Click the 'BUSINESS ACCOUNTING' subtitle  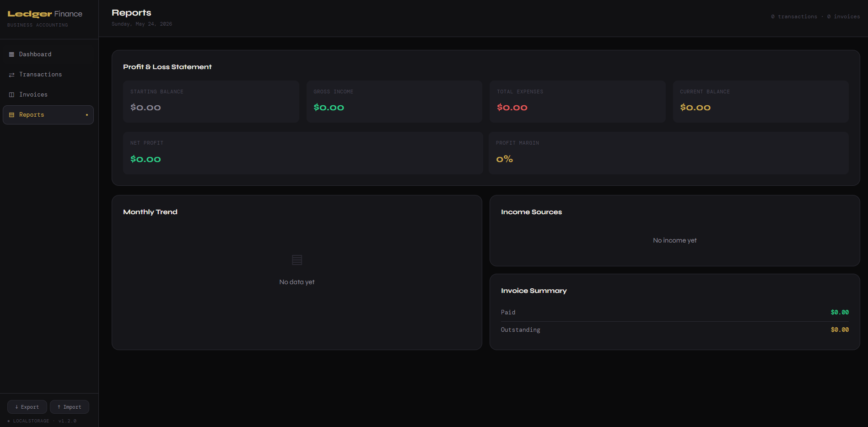point(38,25)
